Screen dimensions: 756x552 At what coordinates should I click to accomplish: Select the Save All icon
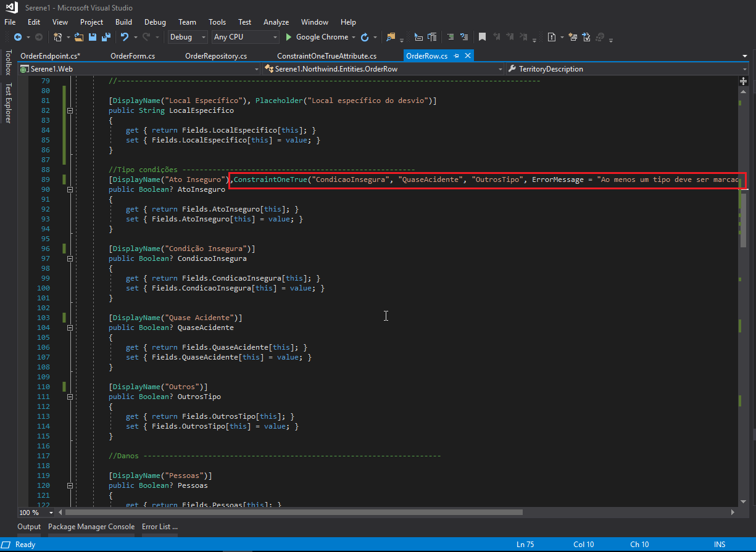106,37
